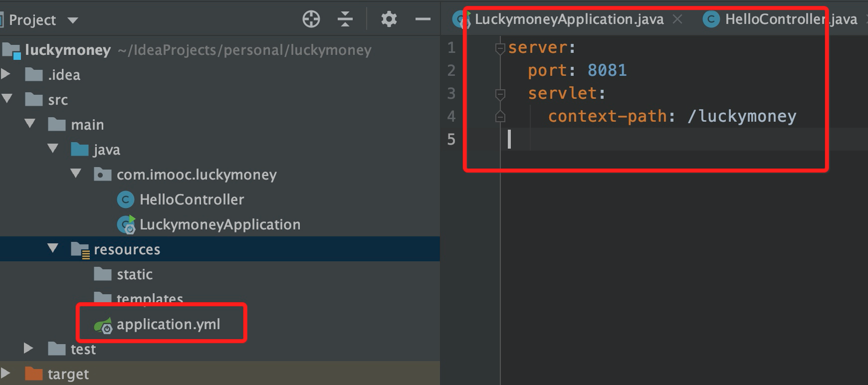The height and width of the screenshot is (385, 868).
Task: Expand the .idea folder arrow
Action: [6, 74]
